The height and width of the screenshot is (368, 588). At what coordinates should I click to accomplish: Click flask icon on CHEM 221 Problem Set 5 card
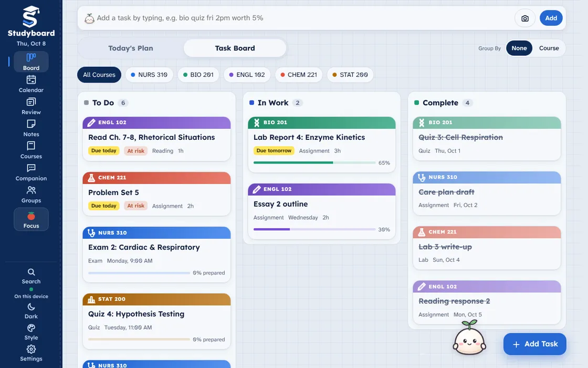coord(91,178)
